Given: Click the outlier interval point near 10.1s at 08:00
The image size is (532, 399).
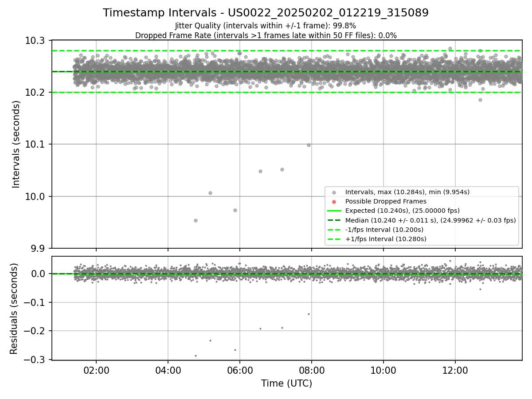Looking at the screenshot, I should tap(309, 145).
